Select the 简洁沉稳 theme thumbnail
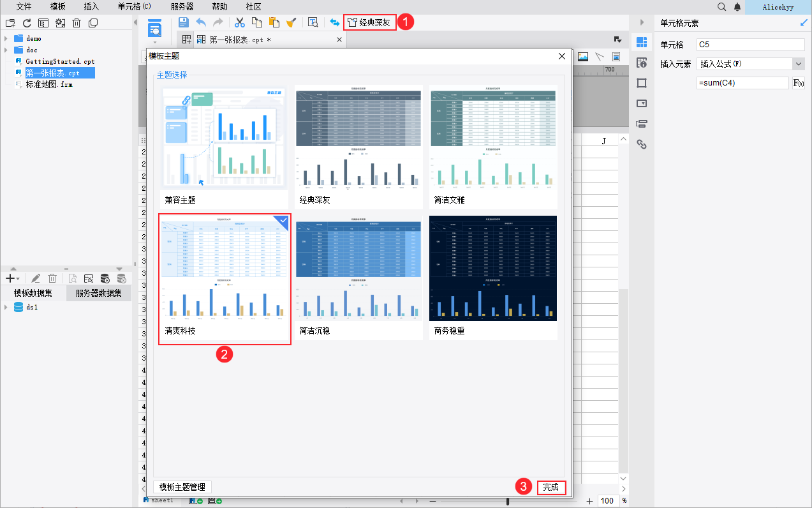This screenshot has width=812, height=508. click(x=358, y=278)
